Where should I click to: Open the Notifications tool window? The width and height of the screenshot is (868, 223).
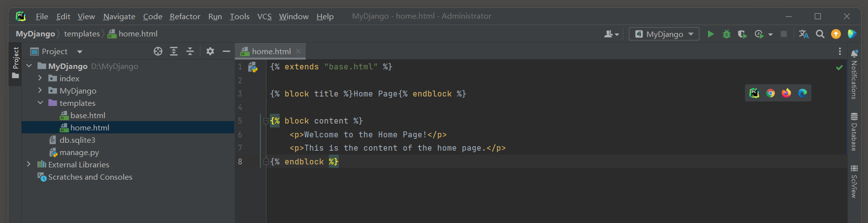(x=854, y=74)
